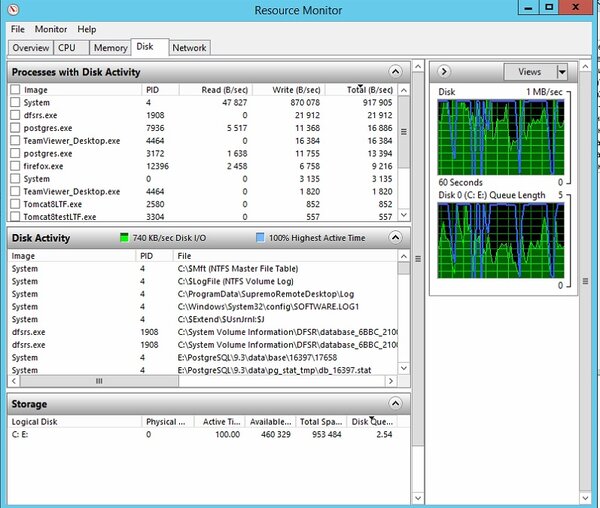The width and height of the screenshot is (600, 508).
Task: Check the Tomcat8LTF.exe process checkbox
Action: pyautogui.click(x=15, y=204)
